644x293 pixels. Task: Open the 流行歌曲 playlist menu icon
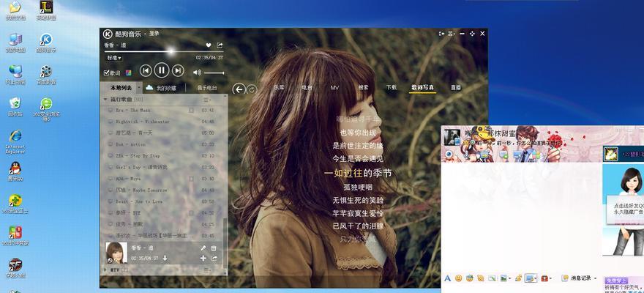(207, 100)
